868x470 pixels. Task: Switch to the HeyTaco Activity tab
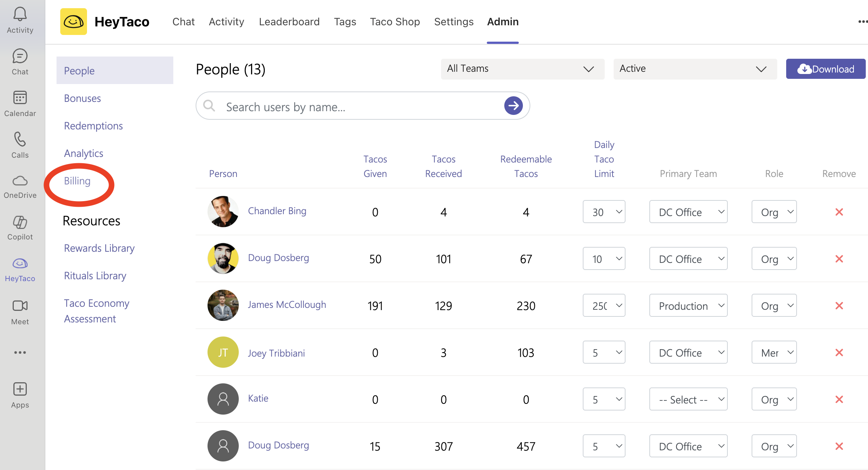(226, 22)
